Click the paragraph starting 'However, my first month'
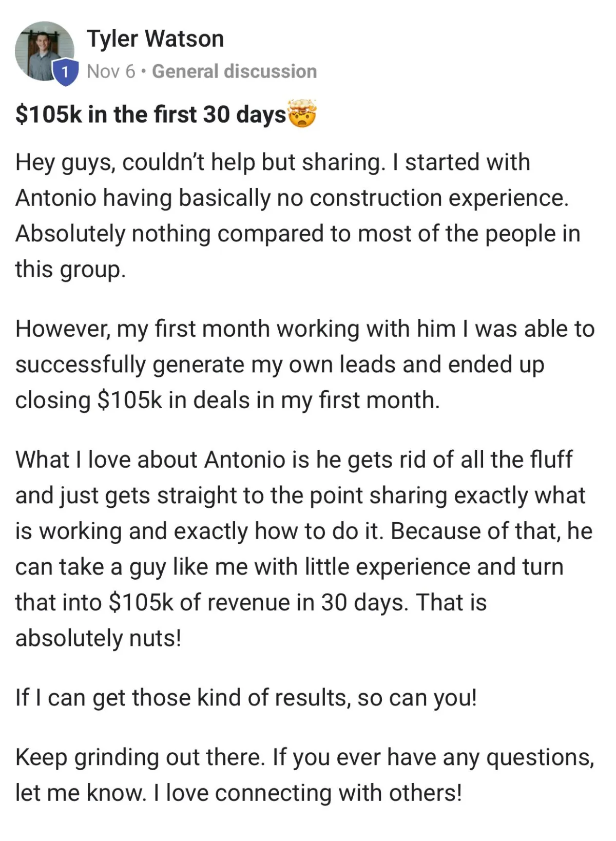This screenshot has height=841, width=616. [305, 365]
